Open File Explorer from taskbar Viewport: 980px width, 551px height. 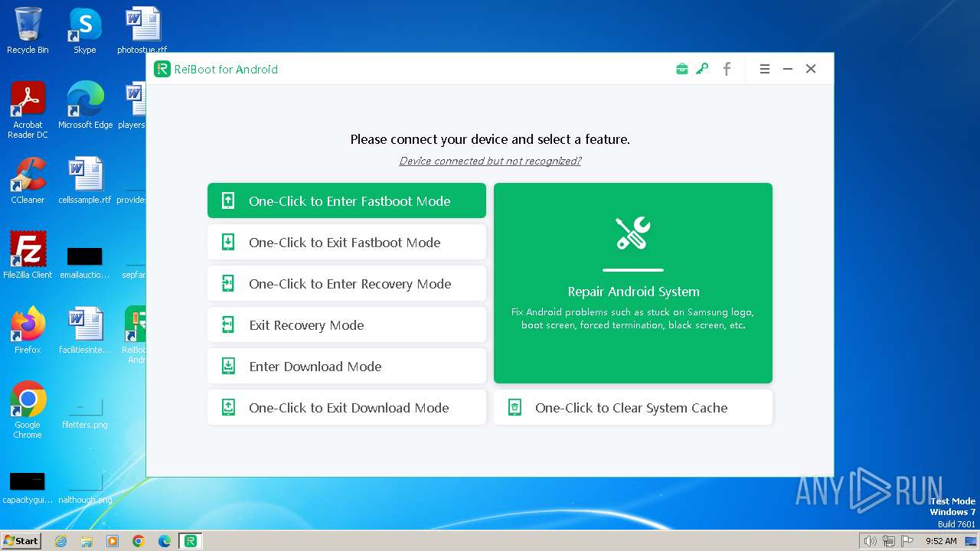[87, 541]
